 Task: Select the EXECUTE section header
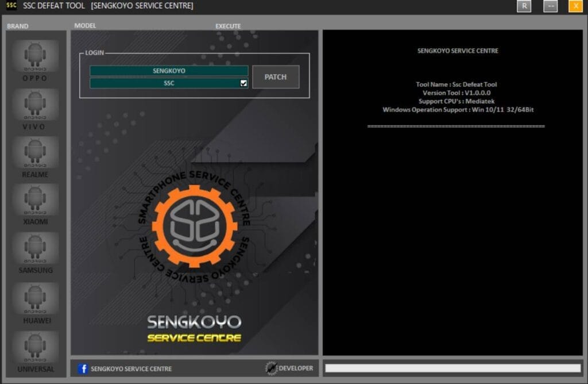(x=228, y=26)
